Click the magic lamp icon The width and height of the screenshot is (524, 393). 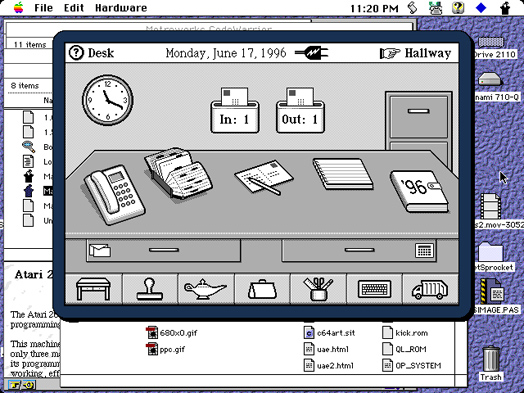(x=206, y=289)
